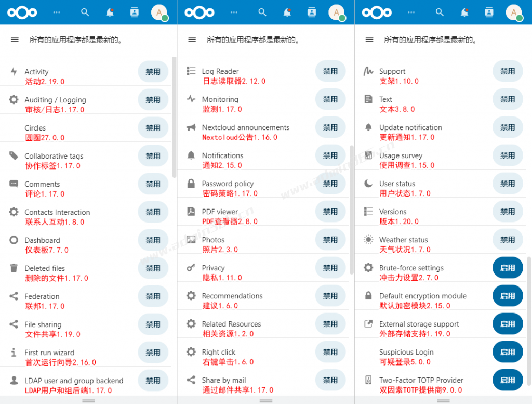Click the LDAP user backend person icon

14,380
